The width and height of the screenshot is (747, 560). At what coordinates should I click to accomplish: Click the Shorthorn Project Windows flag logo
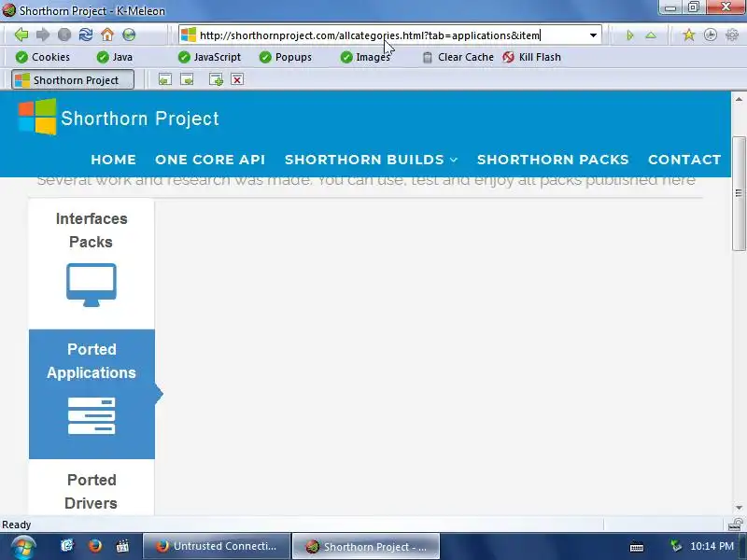[37, 118]
